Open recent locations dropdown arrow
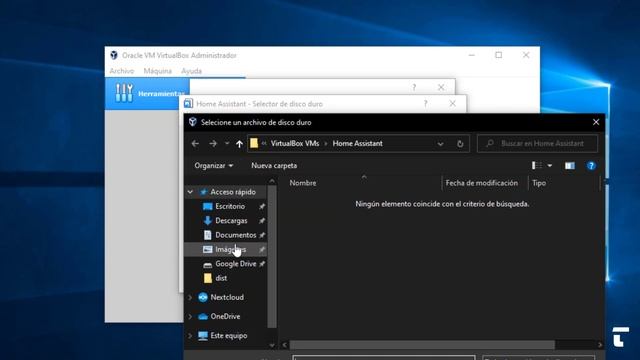 [227, 144]
